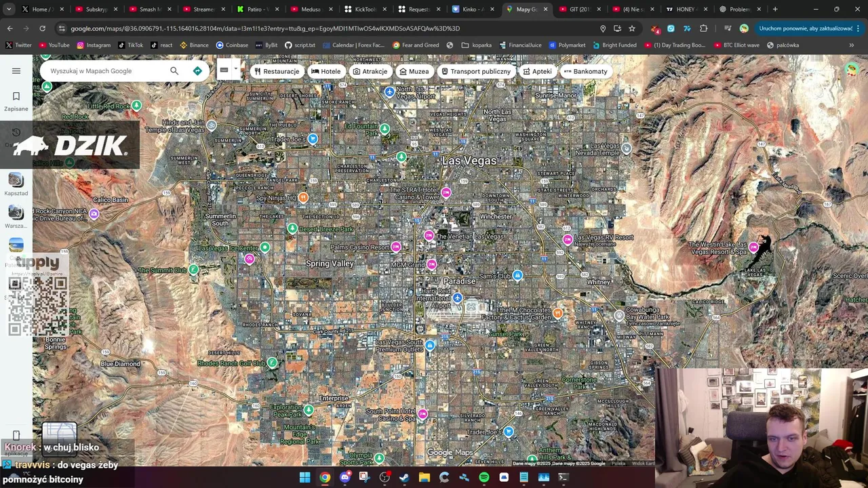The height and width of the screenshot is (488, 868).
Task: Click The STRAT Hotel pink marker
Action: click(x=446, y=192)
